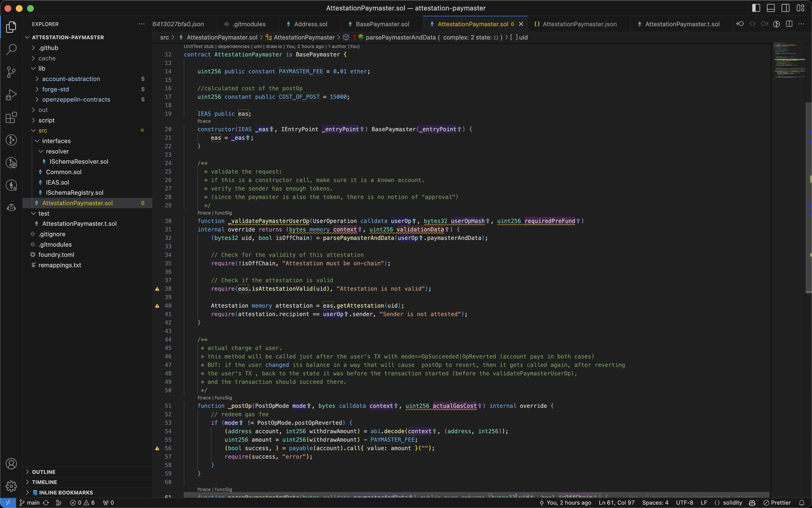Screen dimensions: 812x508
Task: Click the minimap code overview
Action: tap(789, 60)
